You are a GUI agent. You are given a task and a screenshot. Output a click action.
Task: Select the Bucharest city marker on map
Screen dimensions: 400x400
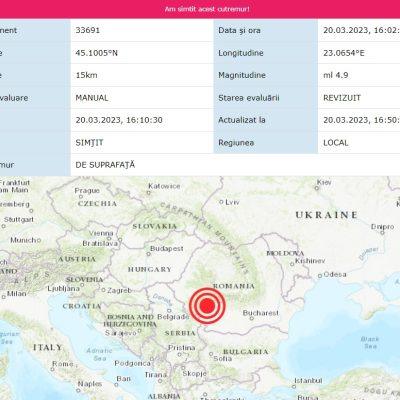[x=252, y=319]
